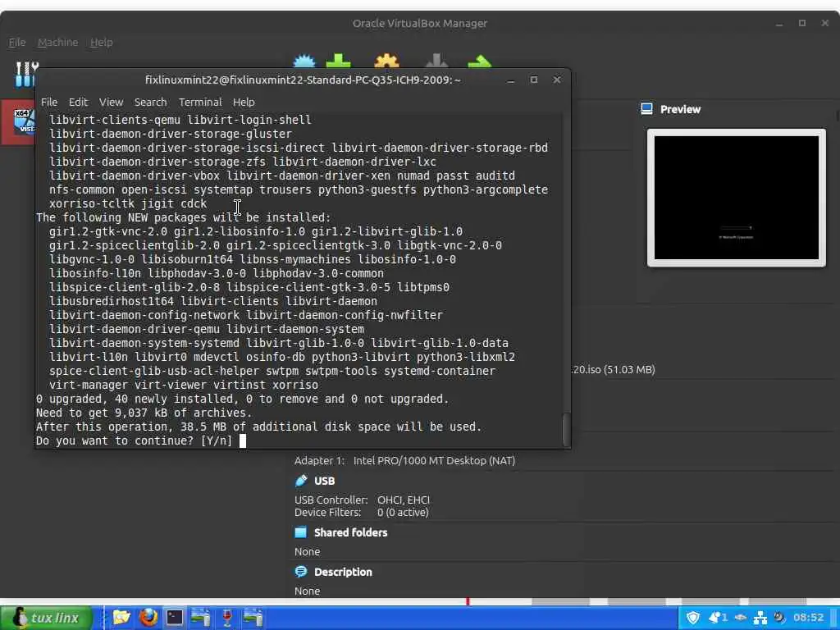Screen dimensions: 840x630
Task: Launch the file manager folder icon in taskbar
Action: point(121,618)
